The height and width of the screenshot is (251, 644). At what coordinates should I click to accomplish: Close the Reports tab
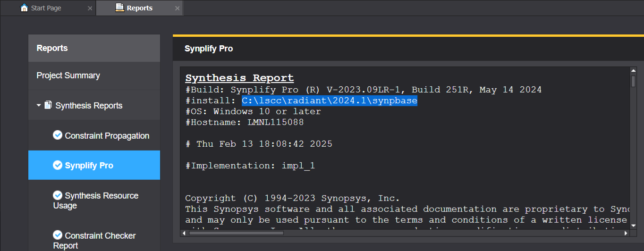[x=177, y=8]
